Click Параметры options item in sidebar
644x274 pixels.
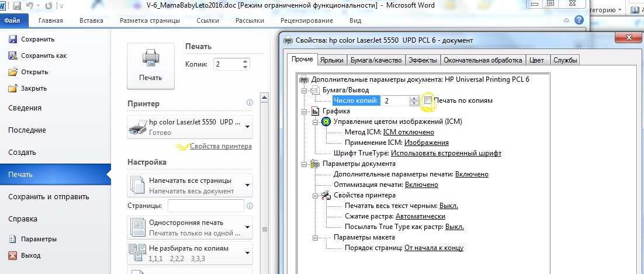click(39, 239)
